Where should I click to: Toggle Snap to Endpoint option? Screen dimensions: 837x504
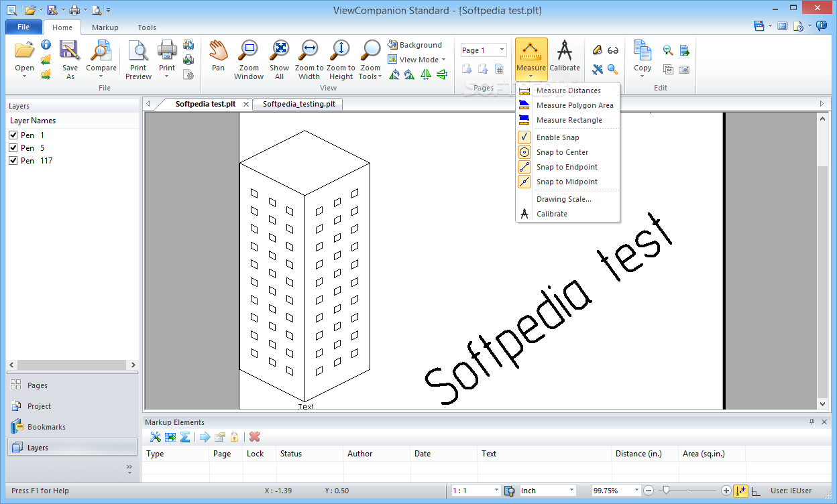pyautogui.click(x=567, y=167)
